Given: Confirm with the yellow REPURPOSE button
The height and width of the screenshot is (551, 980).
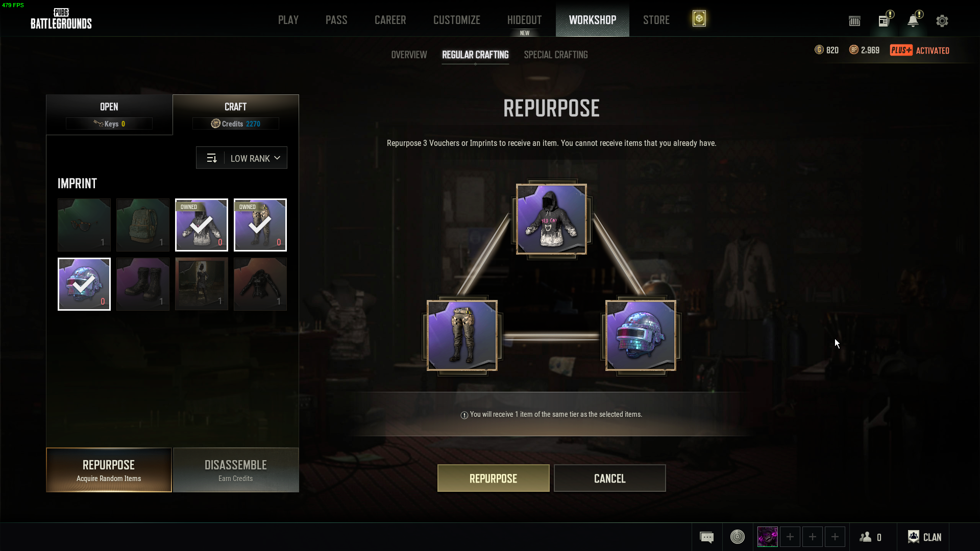Looking at the screenshot, I should coord(494,478).
